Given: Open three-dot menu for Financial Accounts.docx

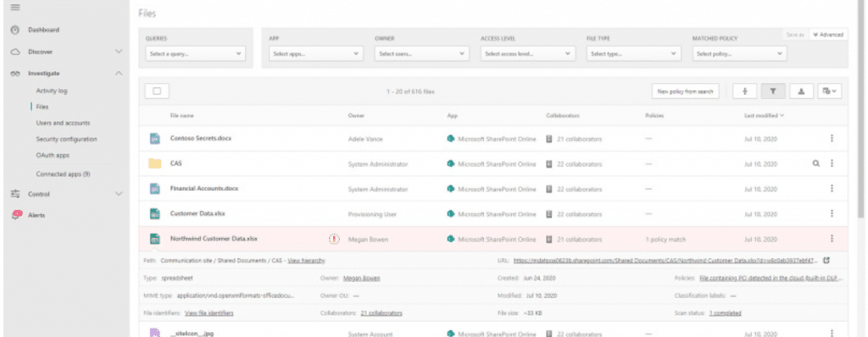Looking at the screenshot, I should point(832,189).
